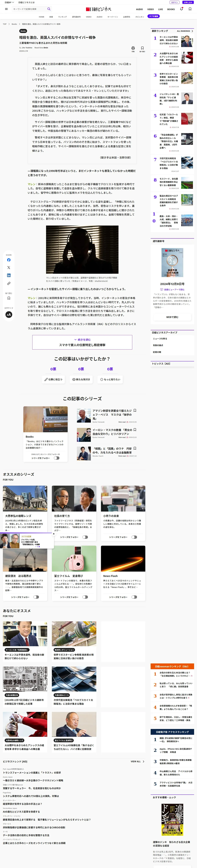Close the おすすめ記事 popup

(54, 534)
